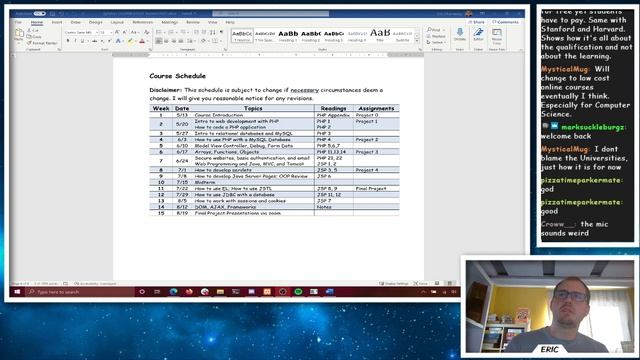
Task: Open the File menu tab
Action: (18, 22)
